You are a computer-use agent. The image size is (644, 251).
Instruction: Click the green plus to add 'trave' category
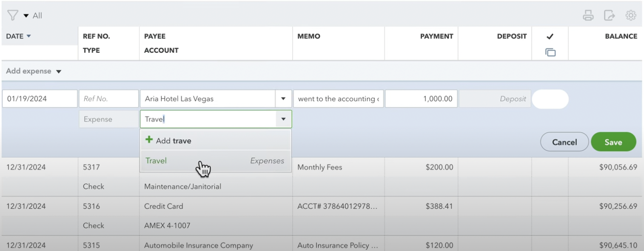149,140
